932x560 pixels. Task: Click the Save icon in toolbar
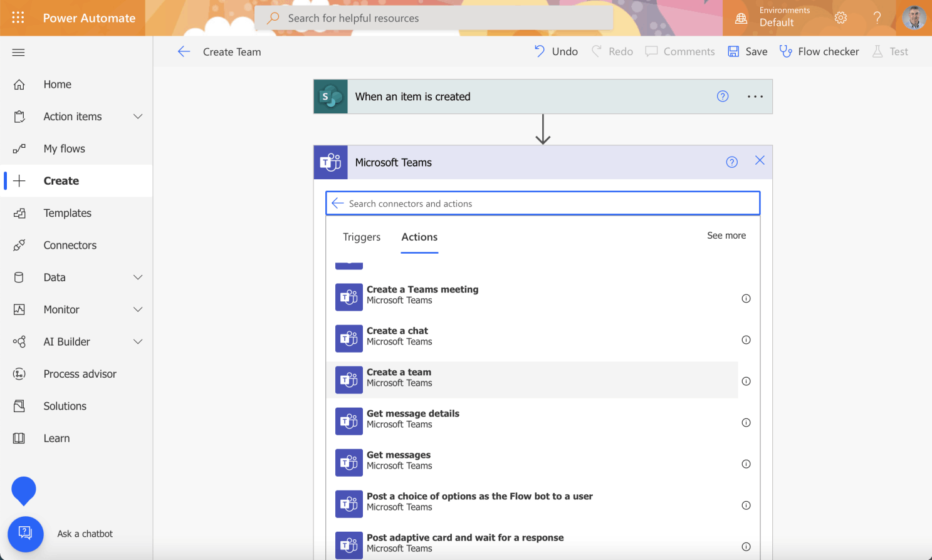(x=733, y=51)
